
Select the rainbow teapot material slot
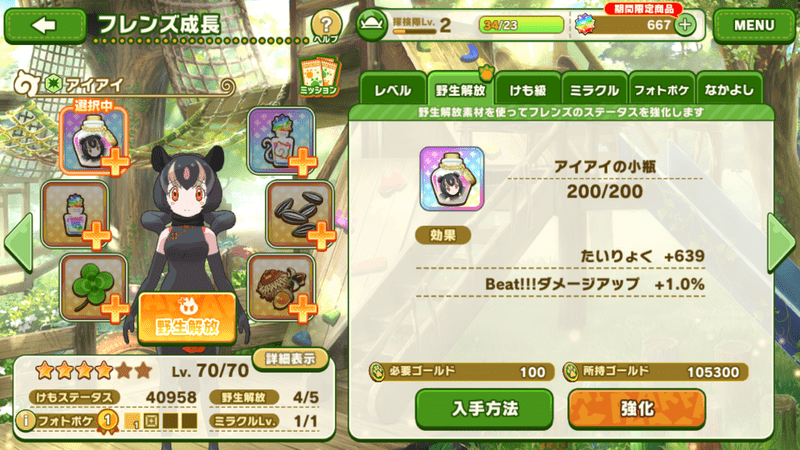(x=281, y=140)
